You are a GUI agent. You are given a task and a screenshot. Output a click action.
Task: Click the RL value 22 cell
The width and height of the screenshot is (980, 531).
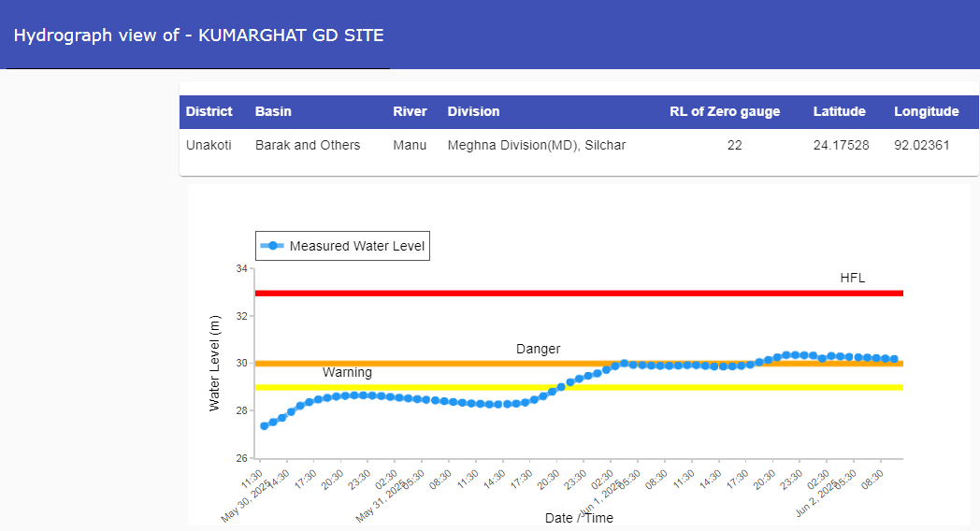(x=734, y=146)
